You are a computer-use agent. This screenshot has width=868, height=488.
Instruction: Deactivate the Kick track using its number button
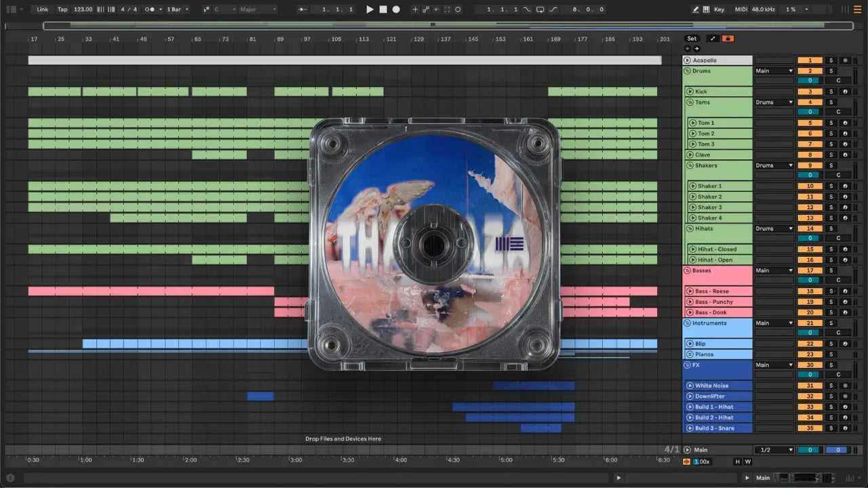coord(810,91)
